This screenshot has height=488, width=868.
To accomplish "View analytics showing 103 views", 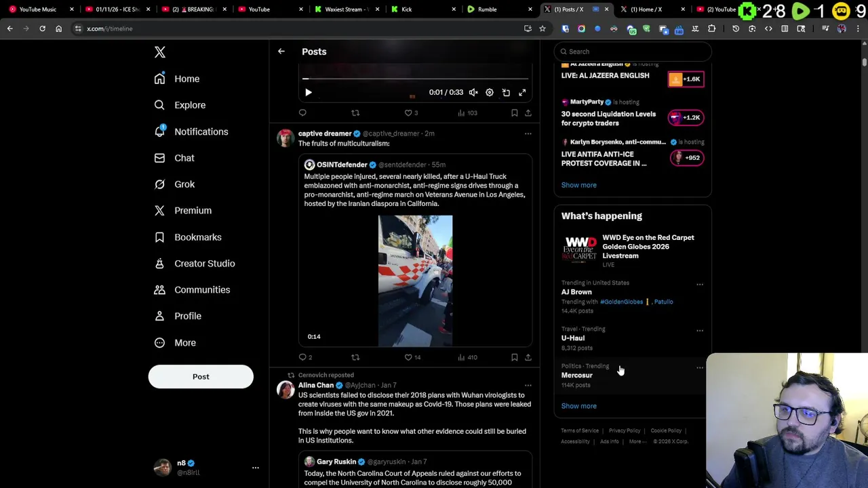I will [x=467, y=113].
